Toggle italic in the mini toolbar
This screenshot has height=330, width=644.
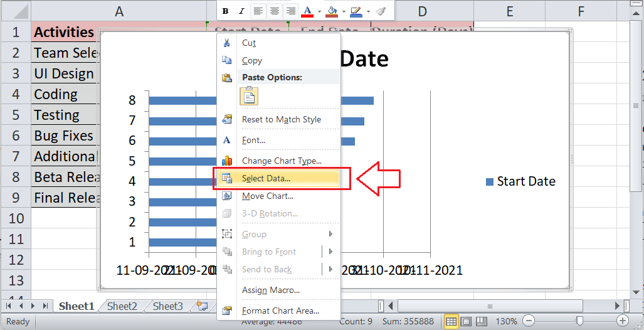click(241, 11)
